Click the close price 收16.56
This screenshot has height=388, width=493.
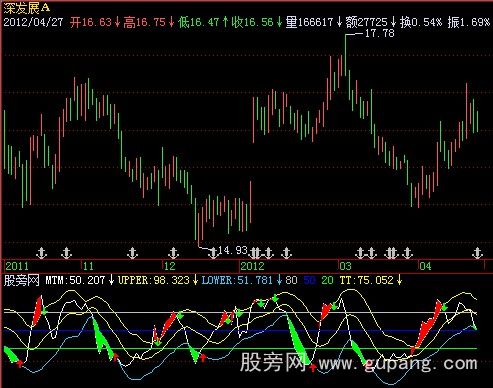tap(252, 22)
